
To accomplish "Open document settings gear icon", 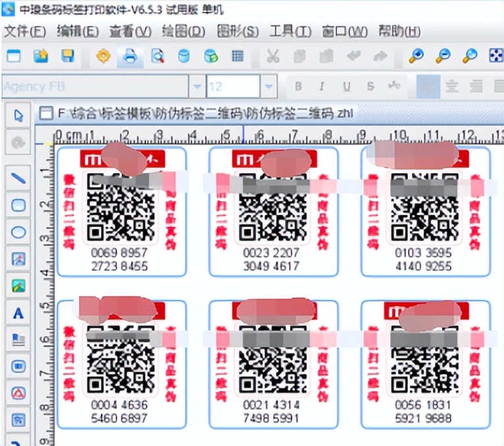I will click(103, 56).
